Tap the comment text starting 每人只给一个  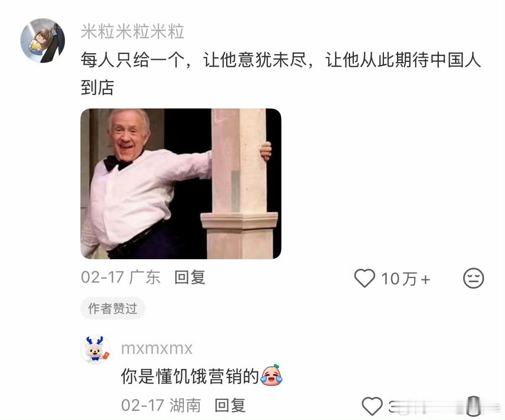(x=281, y=74)
